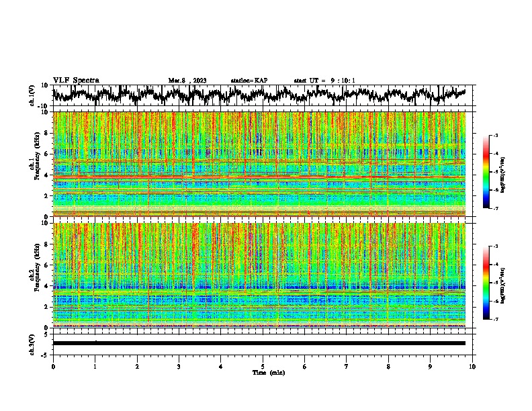Click the "10" tick at time axis end
Image resolution: width=532 pixels, height=411 pixels.
[472, 367]
